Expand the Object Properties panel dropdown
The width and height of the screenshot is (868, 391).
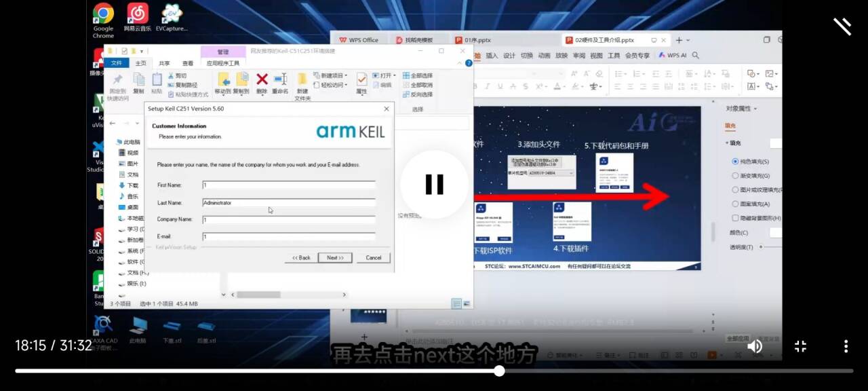(x=741, y=109)
